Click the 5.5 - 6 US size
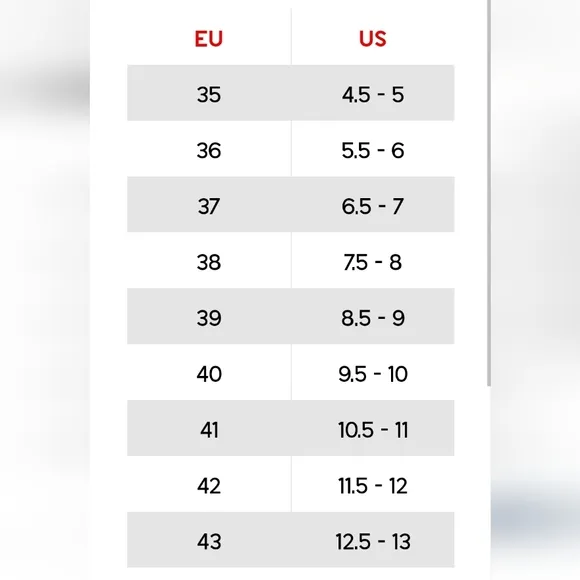This screenshot has width=580, height=580. pyautogui.click(x=372, y=151)
